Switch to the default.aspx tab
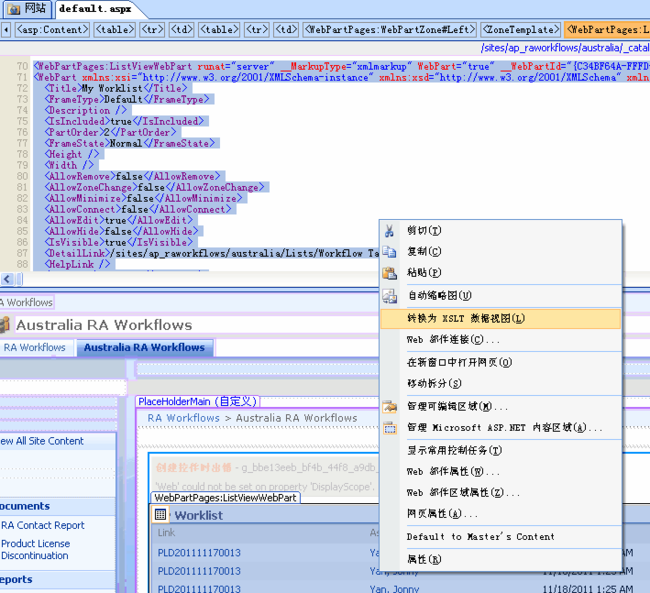This screenshot has height=593, width=650. pos(95,9)
